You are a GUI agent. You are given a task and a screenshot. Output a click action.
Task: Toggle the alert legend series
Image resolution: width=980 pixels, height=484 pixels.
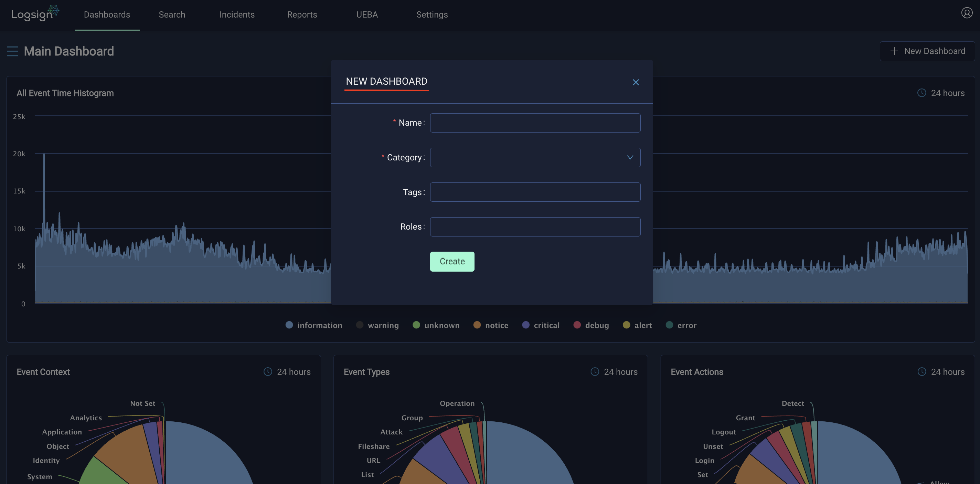[x=637, y=325]
